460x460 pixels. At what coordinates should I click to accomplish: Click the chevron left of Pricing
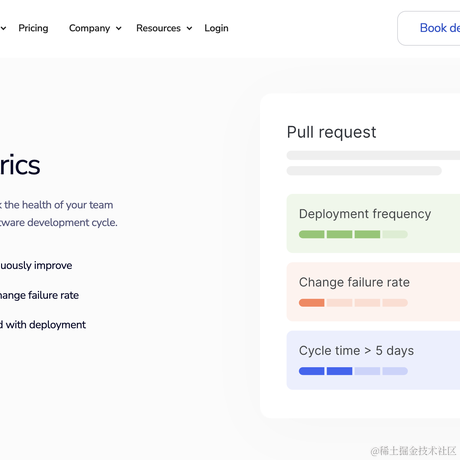coord(3,29)
